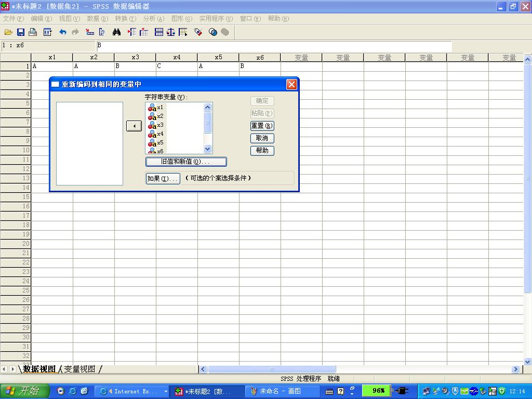Click scroll down arrow of string variable list
532x399 pixels.
pyautogui.click(x=208, y=149)
